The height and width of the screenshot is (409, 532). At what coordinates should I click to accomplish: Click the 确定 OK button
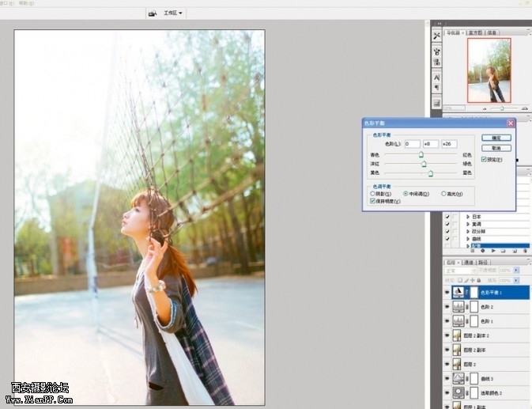[496, 138]
